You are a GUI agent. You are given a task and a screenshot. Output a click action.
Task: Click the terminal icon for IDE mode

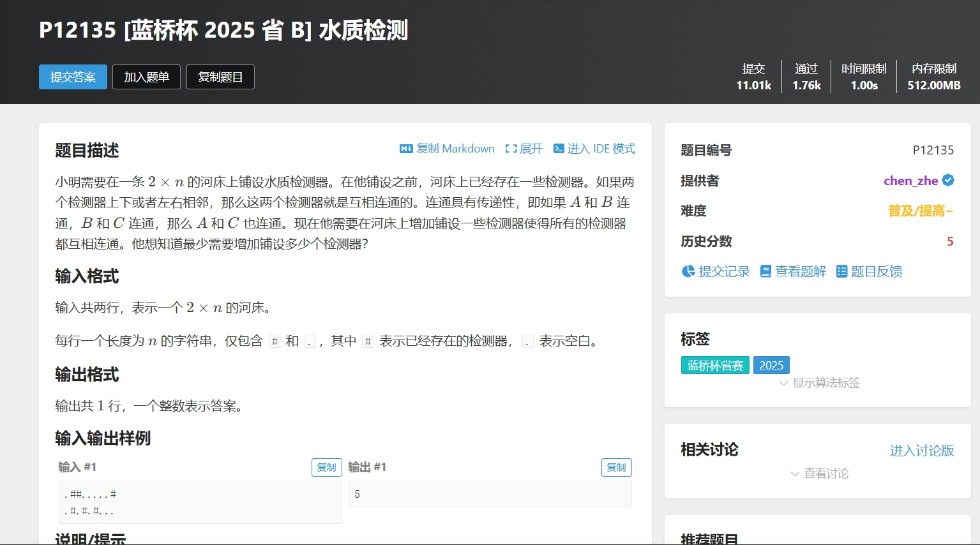point(559,149)
